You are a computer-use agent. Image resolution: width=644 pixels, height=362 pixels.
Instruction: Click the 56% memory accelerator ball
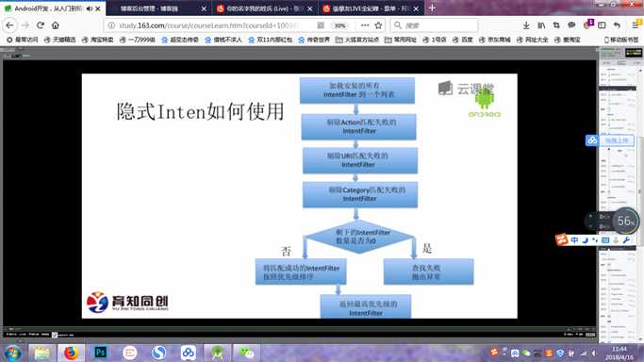(625, 221)
